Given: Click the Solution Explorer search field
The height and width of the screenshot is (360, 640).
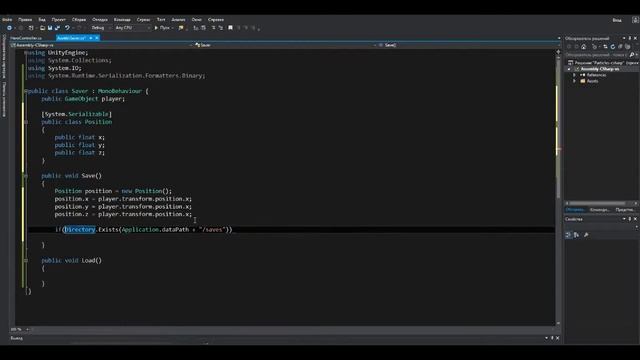Looking at the screenshot, I should 596,55.
